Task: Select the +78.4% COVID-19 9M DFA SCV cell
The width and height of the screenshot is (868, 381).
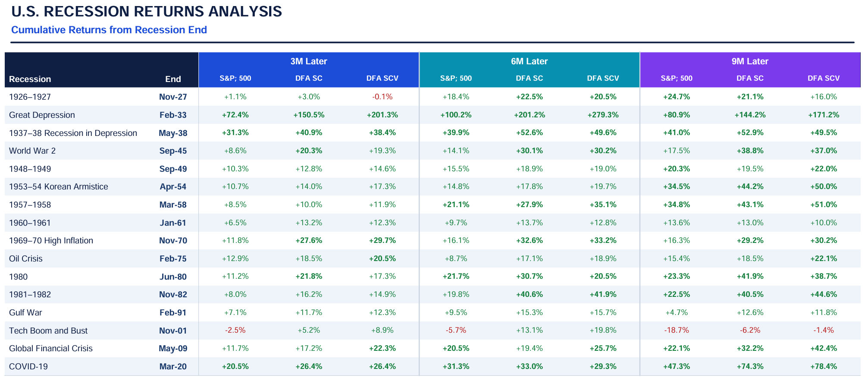Action: pyautogui.click(x=823, y=366)
